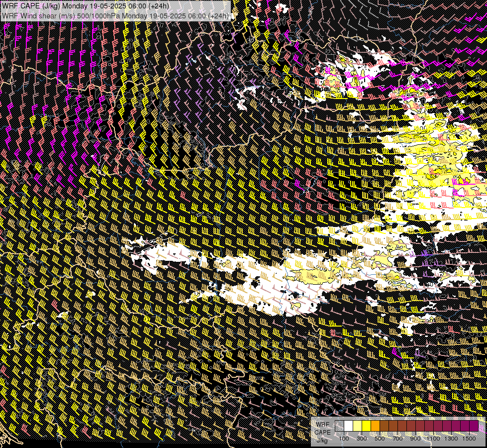Click the 'J/kg' unit label in legend
The image size is (487, 448).
pyautogui.click(x=322, y=440)
